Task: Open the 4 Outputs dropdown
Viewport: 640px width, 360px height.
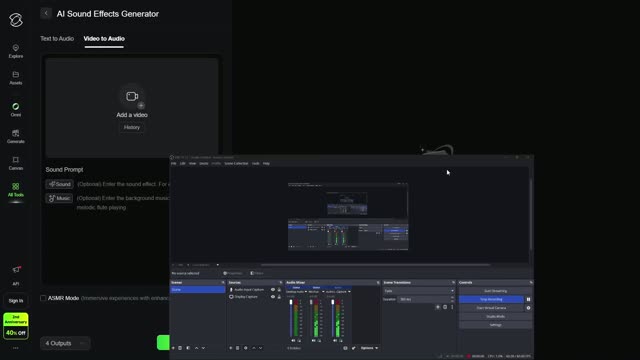Action: [65, 343]
